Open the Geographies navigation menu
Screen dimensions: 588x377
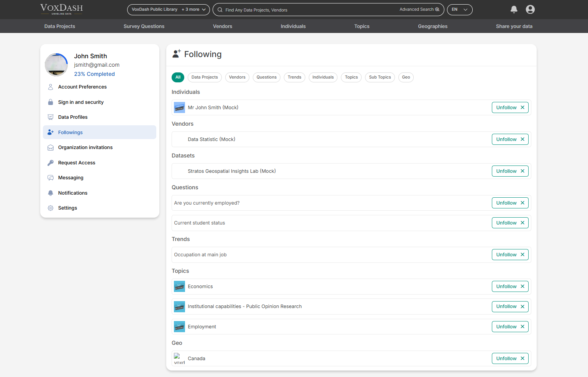[x=432, y=26]
